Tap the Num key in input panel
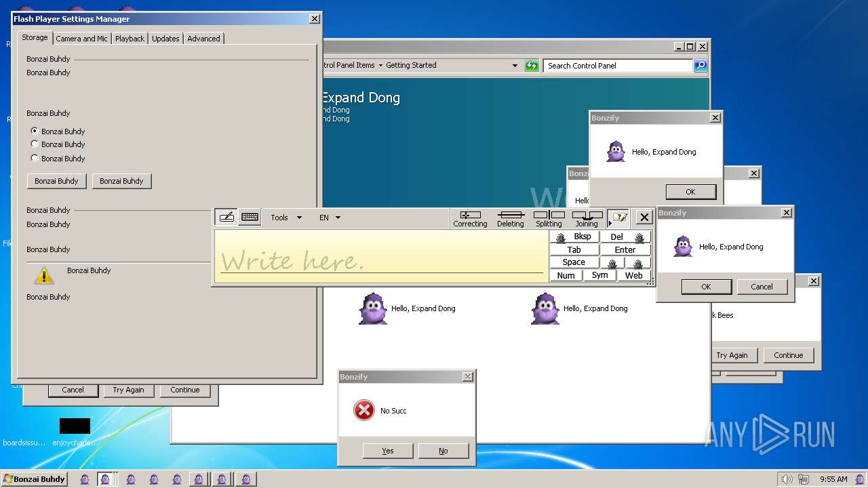Image resolution: width=868 pixels, height=488 pixels. 566,276
